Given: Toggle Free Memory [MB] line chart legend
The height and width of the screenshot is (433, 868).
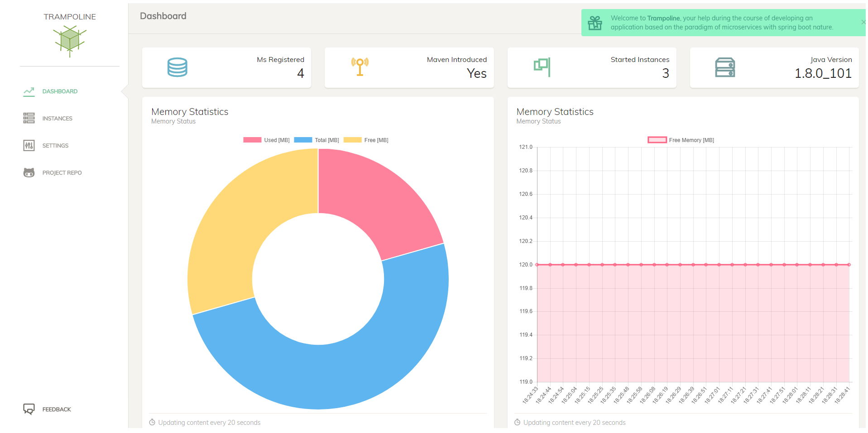Looking at the screenshot, I should [681, 140].
